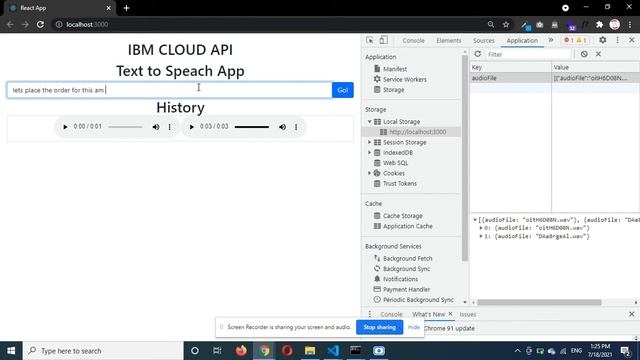Image resolution: width=640 pixels, height=360 pixels.
Task: Collapse the Local Storage tree node
Action: (369, 122)
